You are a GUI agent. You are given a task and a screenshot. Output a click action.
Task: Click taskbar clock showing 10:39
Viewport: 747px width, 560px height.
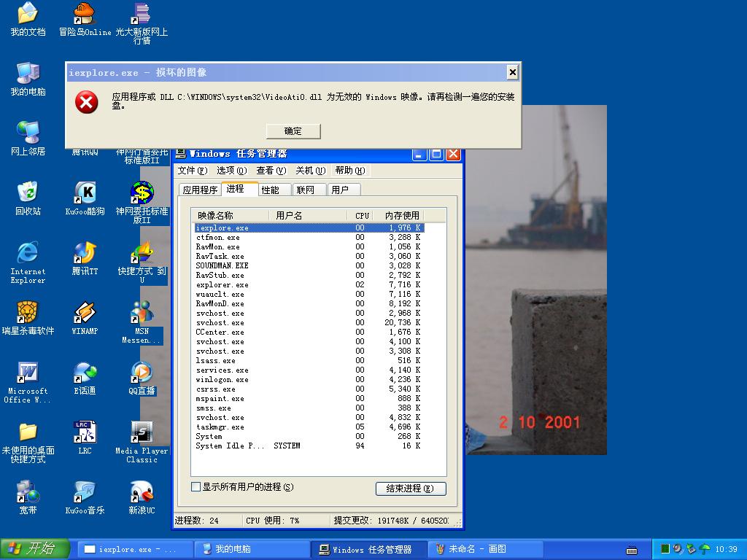[726, 550]
